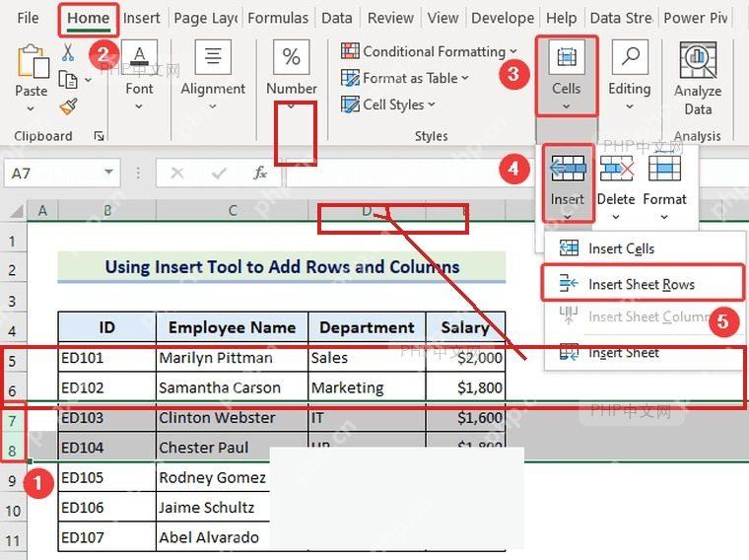Click the ED105 cell
The width and height of the screenshot is (749, 560).
pos(107,477)
